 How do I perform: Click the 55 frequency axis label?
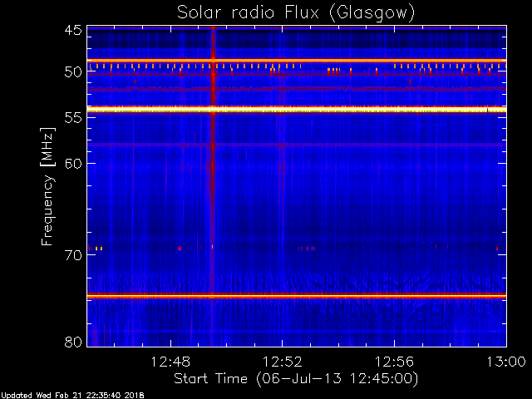[73, 118]
